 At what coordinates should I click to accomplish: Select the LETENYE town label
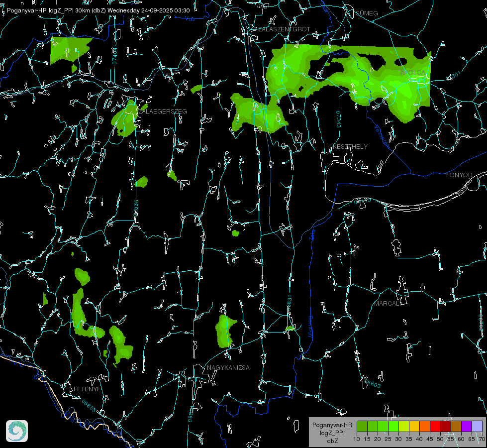click(x=87, y=389)
